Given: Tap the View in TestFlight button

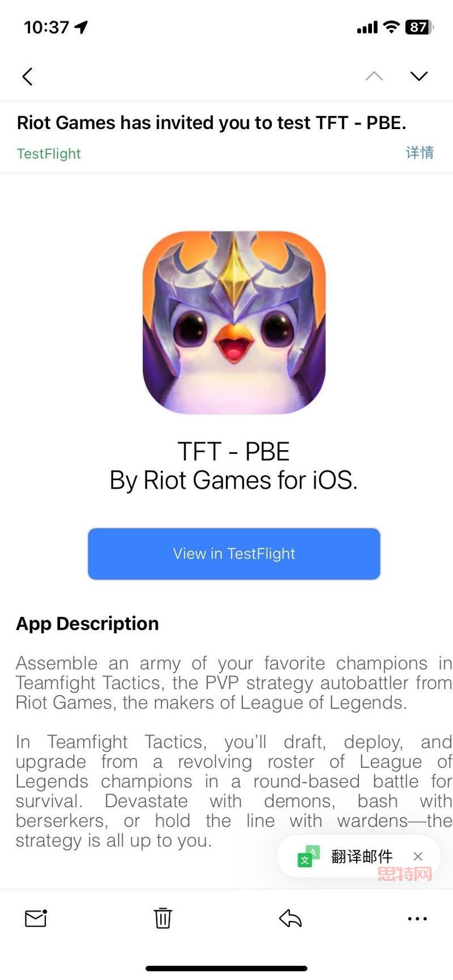Looking at the screenshot, I should click(234, 554).
